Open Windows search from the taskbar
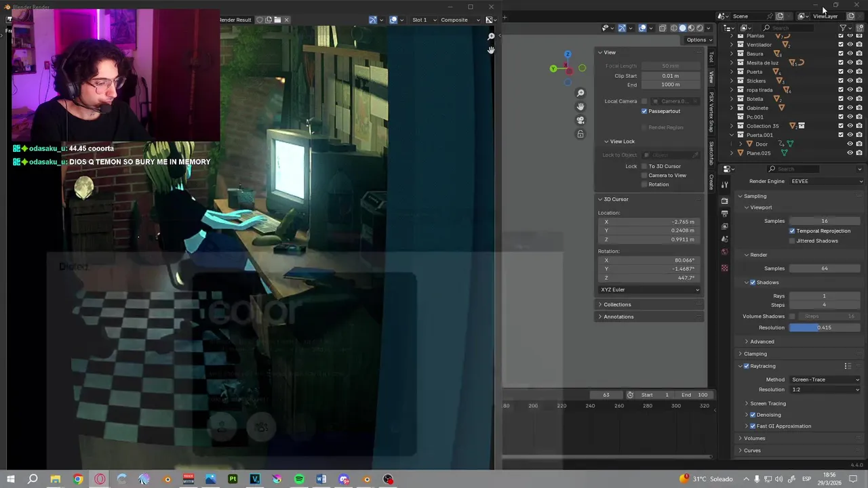 pos(33,479)
